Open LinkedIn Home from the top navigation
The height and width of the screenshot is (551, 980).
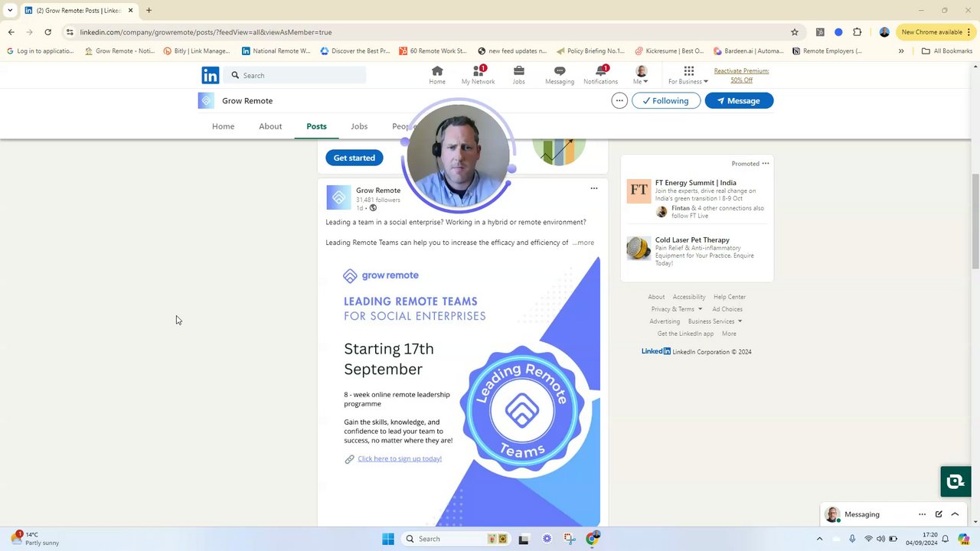click(x=437, y=75)
